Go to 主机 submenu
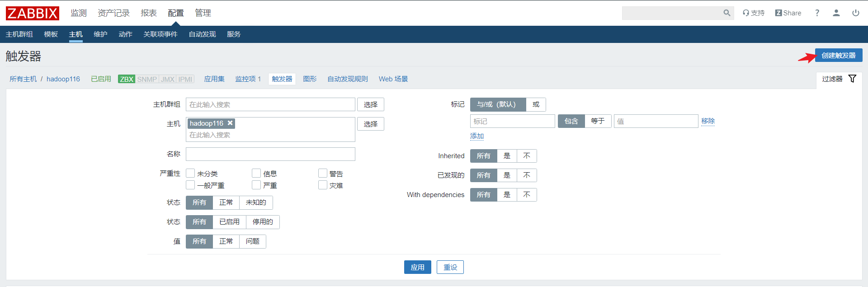This screenshot has width=868, height=287. pos(76,34)
